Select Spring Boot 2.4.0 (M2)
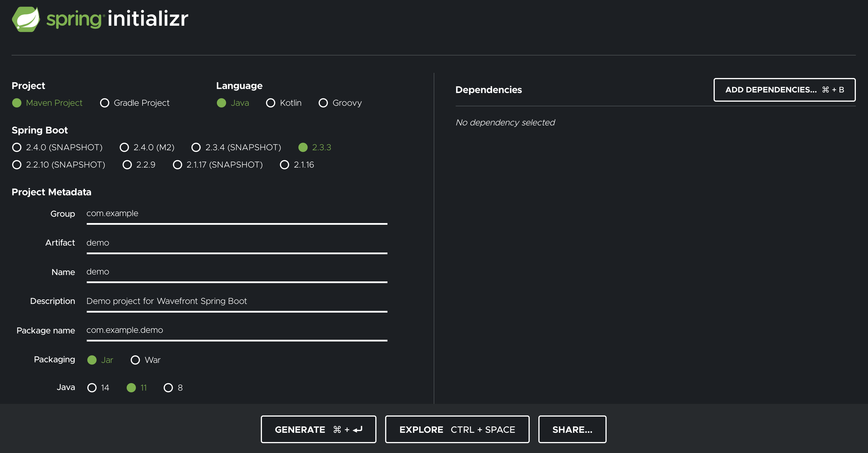Image resolution: width=868 pixels, height=453 pixels. tap(147, 147)
